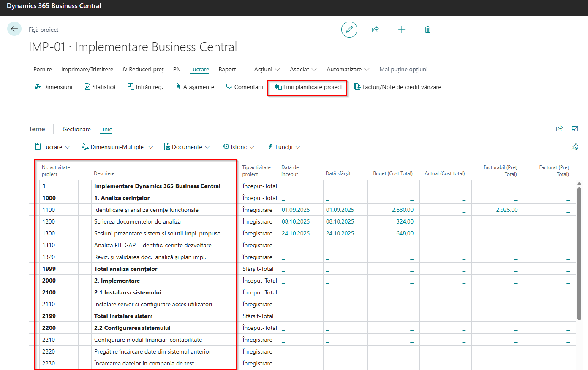Click Mai puține opțiuni
Image resolution: width=588 pixels, height=370 pixels.
pyautogui.click(x=403, y=70)
